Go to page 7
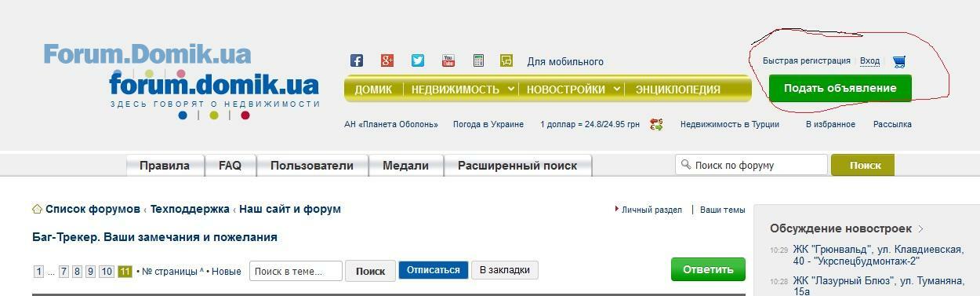The width and height of the screenshot is (980, 296). pyautogui.click(x=64, y=272)
